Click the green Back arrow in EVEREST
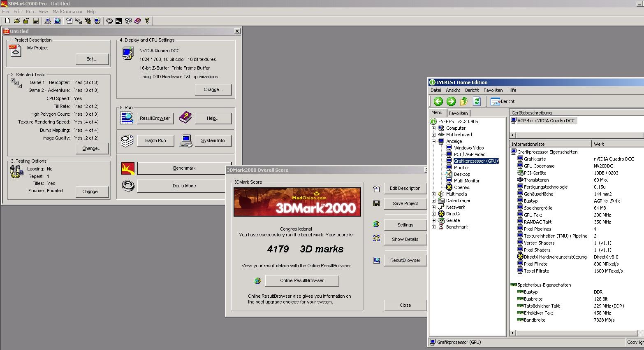644x350 pixels. coord(438,101)
